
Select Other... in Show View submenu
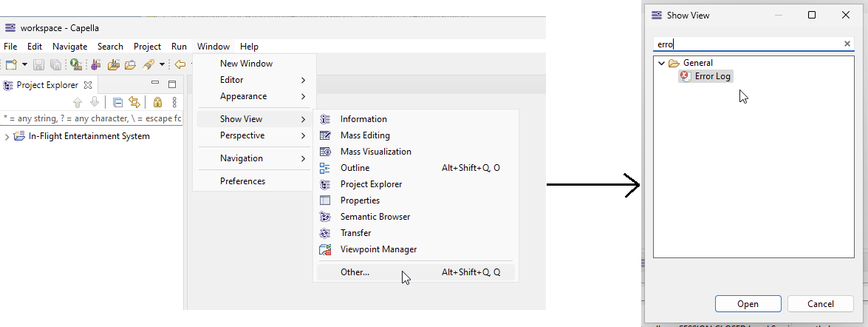click(355, 272)
